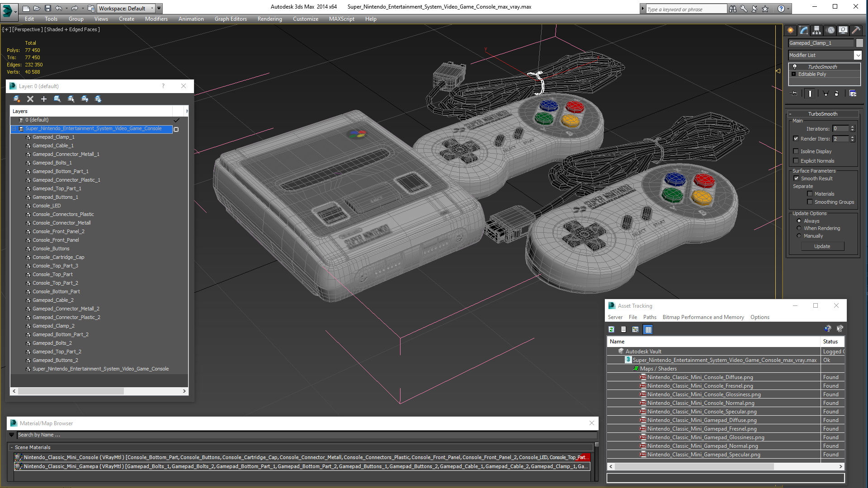Viewport: 868px width, 488px height.
Task: Open the Hierarchy command panel tab
Action: click(817, 30)
